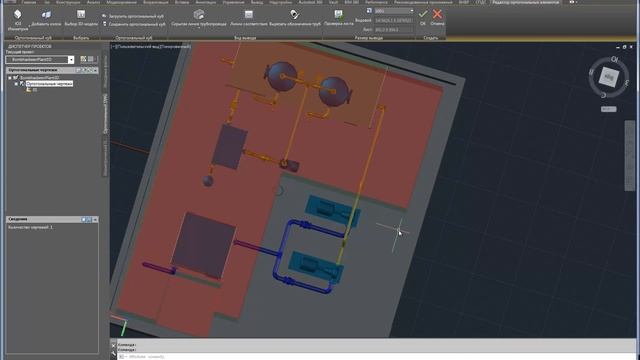Click the command line input field
Viewport: 640px width, 360px height.
(x=376, y=357)
